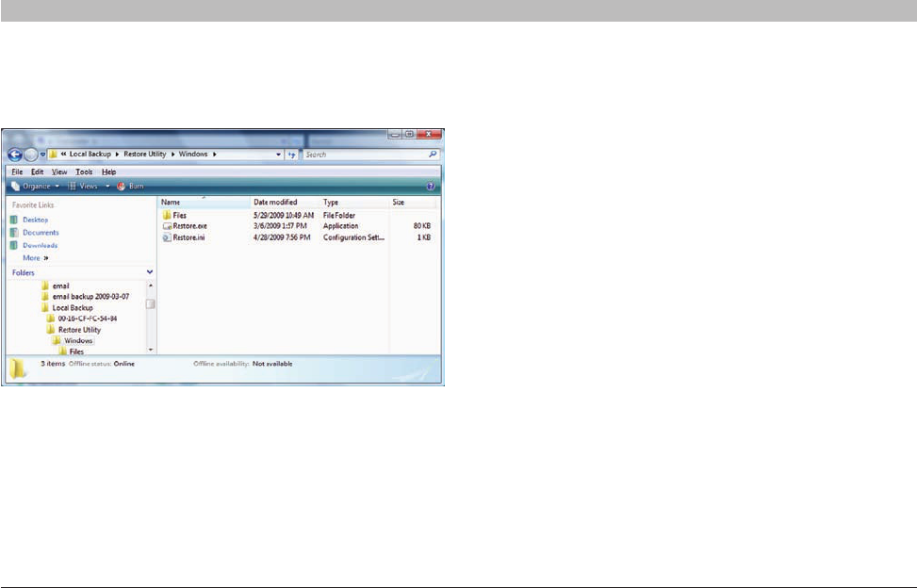
Task: Maximize the Explorer window
Action: click(409, 135)
